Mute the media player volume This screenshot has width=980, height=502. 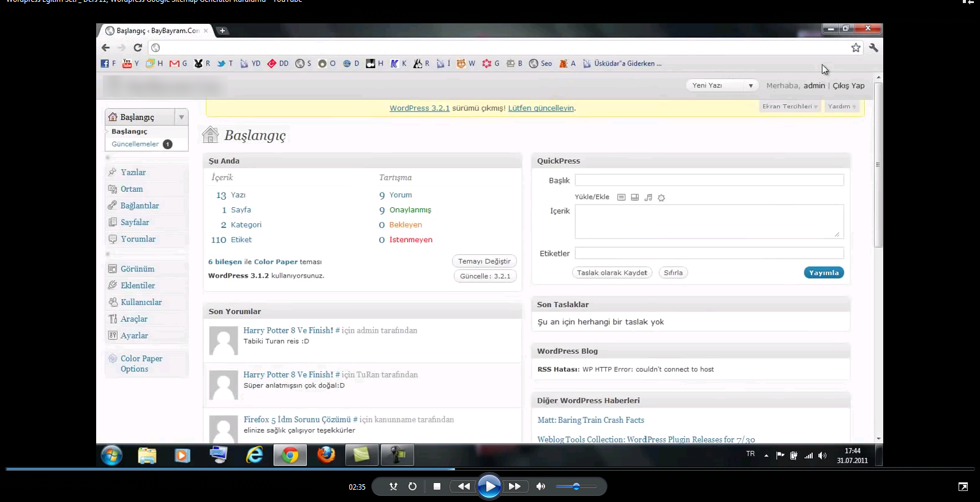coord(540,486)
